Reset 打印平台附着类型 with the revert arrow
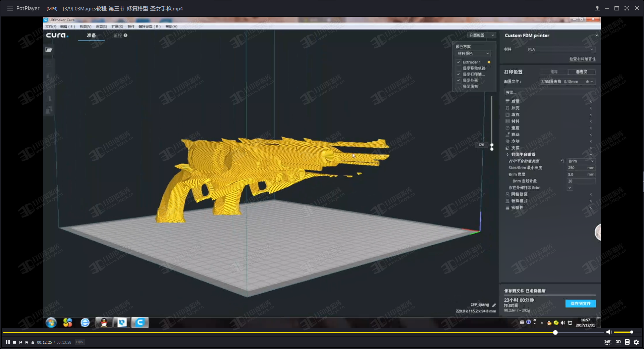The image size is (644, 349). 562,161
